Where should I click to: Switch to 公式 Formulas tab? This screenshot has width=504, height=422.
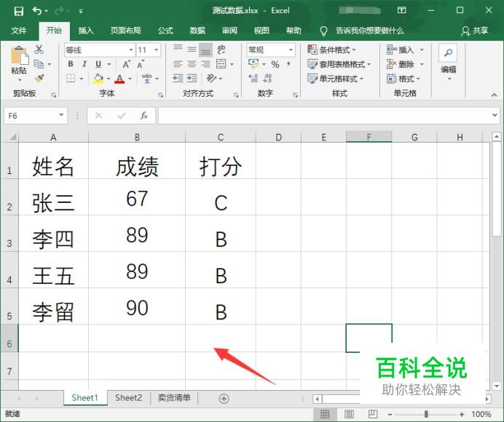(165, 31)
